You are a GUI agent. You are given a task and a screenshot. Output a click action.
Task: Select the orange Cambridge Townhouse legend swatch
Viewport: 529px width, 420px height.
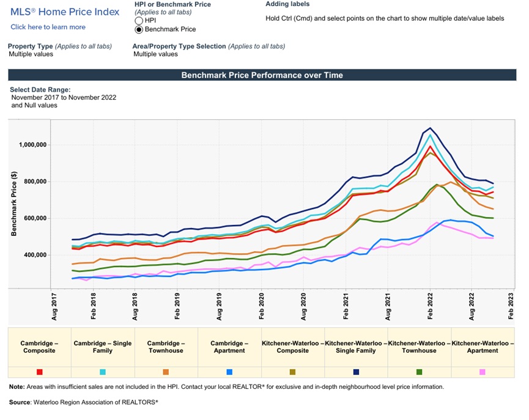tap(166, 372)
